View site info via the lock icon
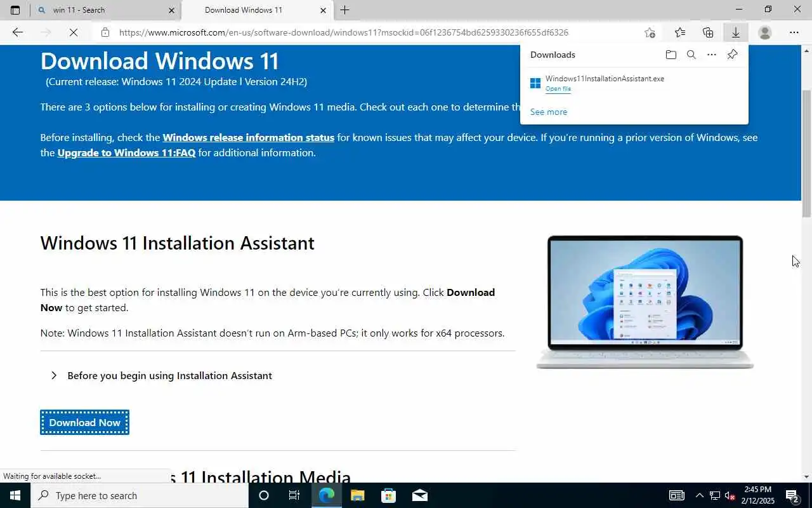Image resolution: width=812 pixels, height=508 pixels. (105, 32)
